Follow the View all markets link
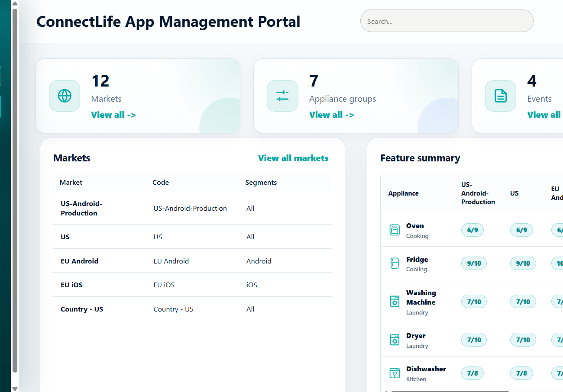 point(293,158)
